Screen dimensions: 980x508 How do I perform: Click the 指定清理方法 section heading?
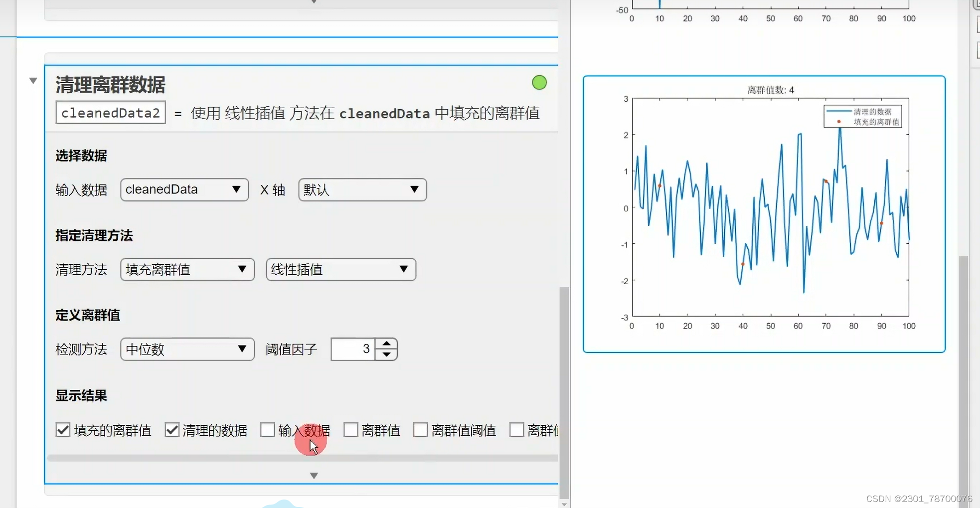click(x=94, y=235)
